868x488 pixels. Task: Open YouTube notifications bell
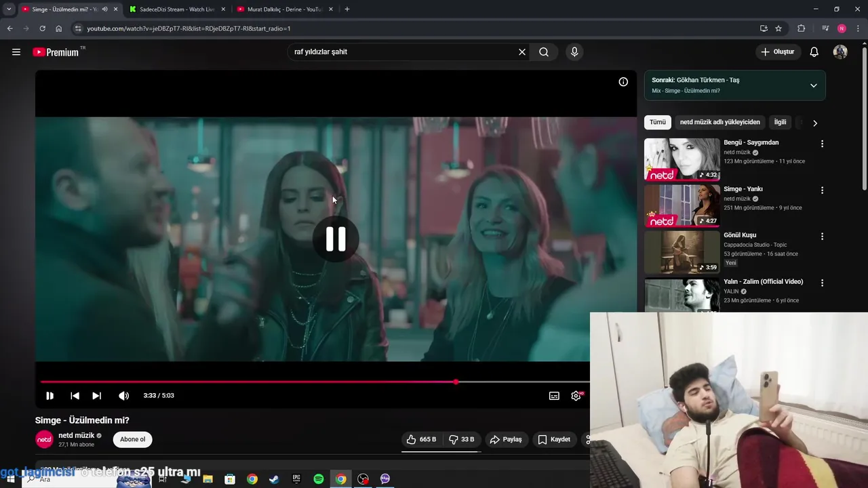point(814,52)
